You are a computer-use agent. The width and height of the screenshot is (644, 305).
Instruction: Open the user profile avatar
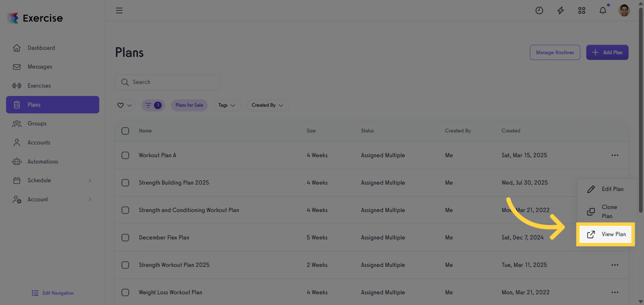point(624,10)
